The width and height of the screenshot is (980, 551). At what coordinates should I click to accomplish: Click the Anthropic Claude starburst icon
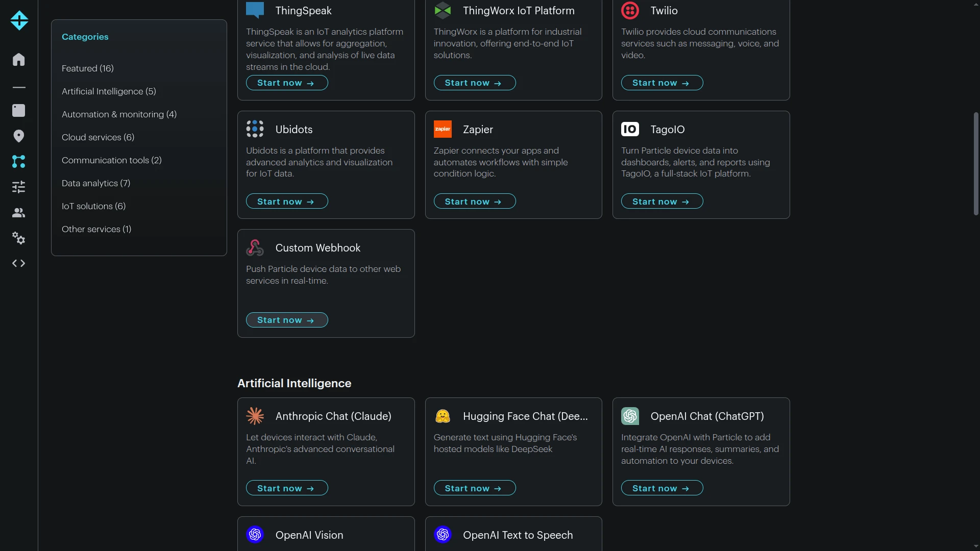(255, 416)
